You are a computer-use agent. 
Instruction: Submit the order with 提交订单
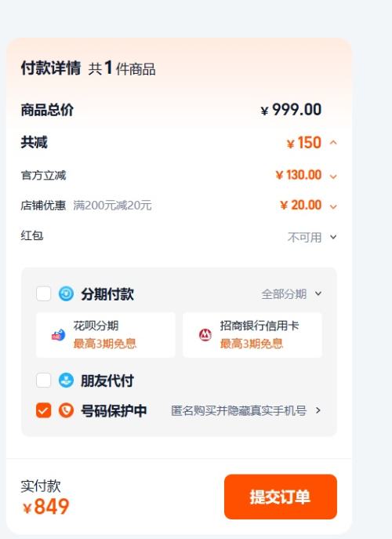click(x=281, y=497)
